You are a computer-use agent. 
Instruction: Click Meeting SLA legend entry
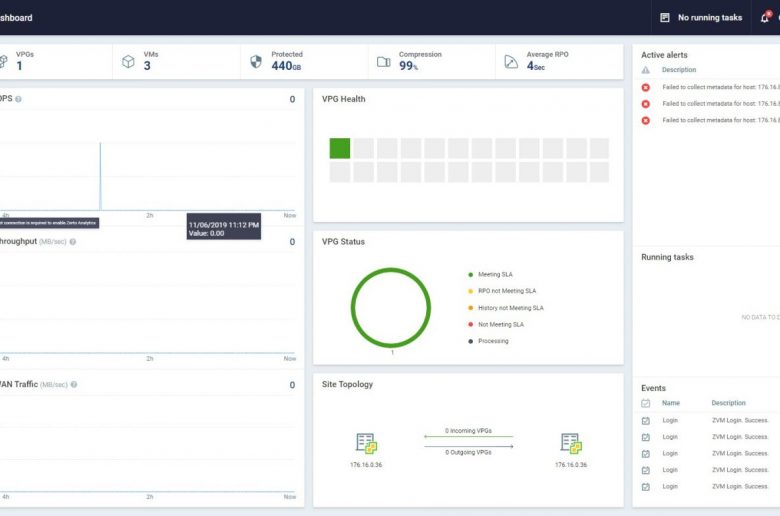pos(490,275)
